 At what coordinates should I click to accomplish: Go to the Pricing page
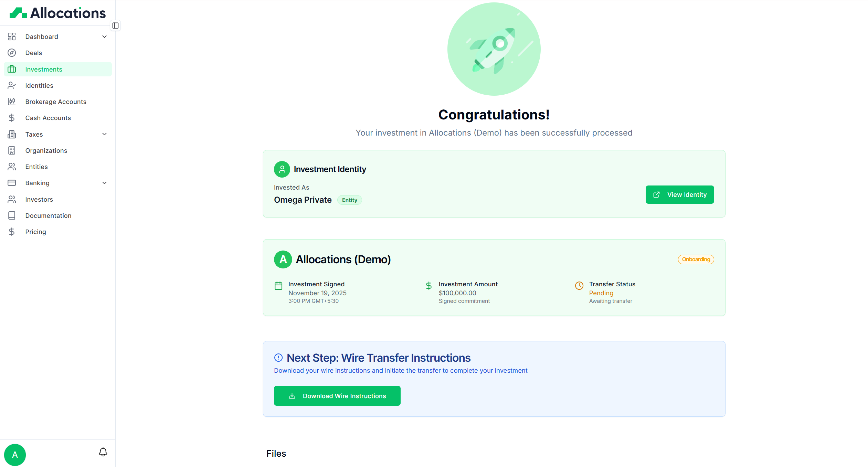(35, 232)
